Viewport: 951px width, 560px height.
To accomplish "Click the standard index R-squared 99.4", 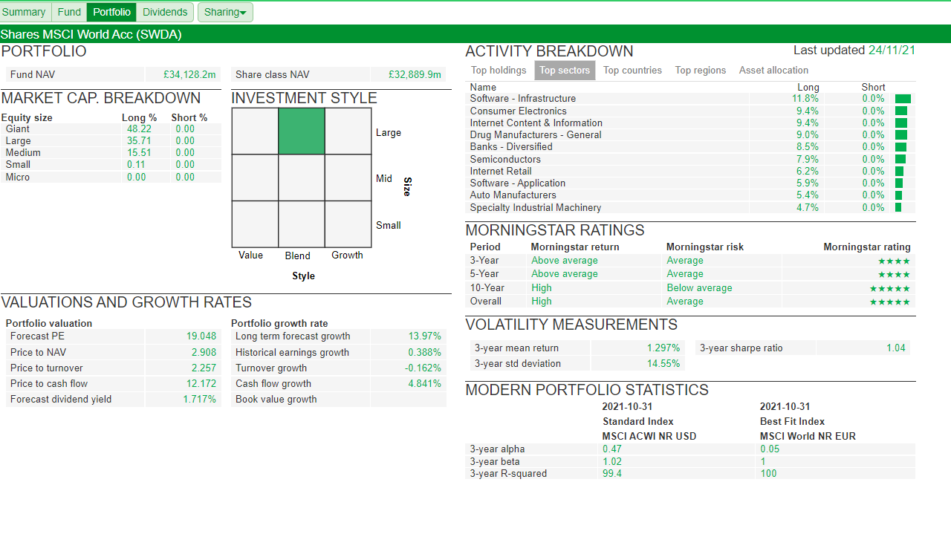I will [612, 473].
